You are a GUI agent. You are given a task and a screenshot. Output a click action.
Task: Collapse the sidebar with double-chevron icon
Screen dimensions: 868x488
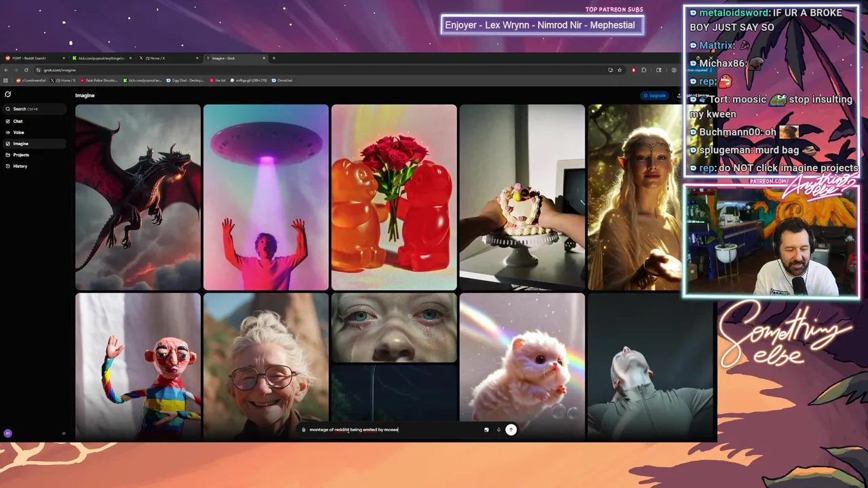tap(64, 433)
